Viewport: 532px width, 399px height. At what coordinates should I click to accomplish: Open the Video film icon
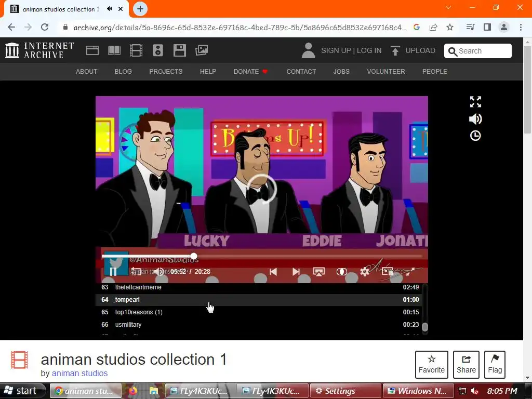(136, 50)
